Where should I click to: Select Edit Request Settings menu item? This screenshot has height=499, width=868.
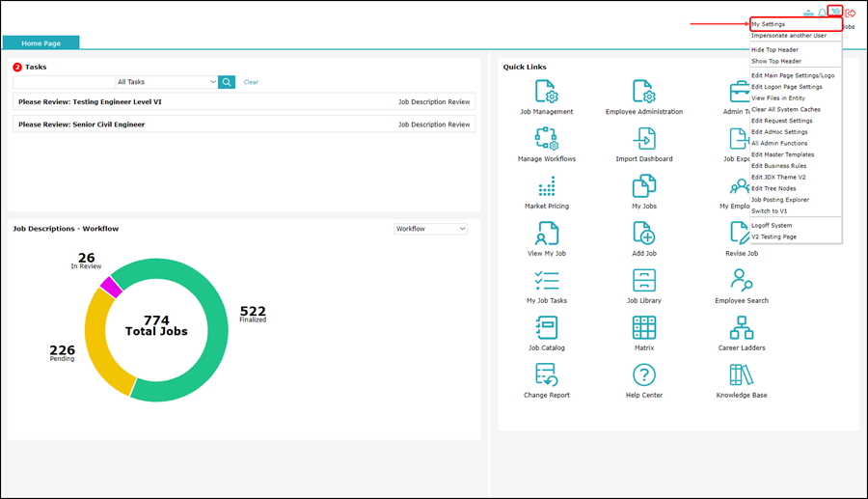pos(781,121)
